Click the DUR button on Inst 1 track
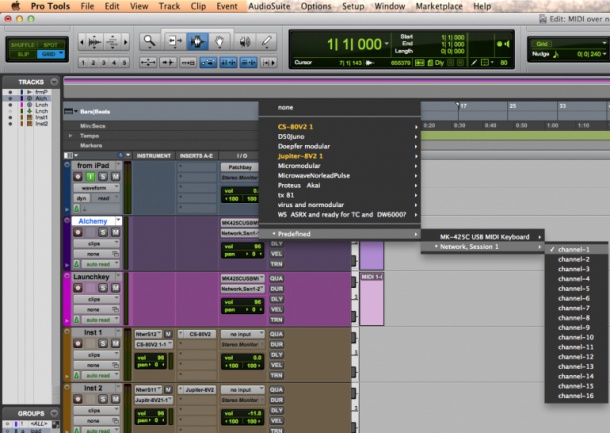The image size is (610, 433). click(x=277, y=344)
